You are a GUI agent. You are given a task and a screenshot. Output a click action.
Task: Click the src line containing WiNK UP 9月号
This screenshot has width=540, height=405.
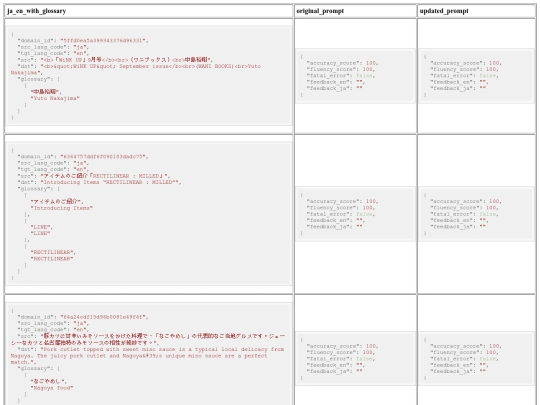115,60
